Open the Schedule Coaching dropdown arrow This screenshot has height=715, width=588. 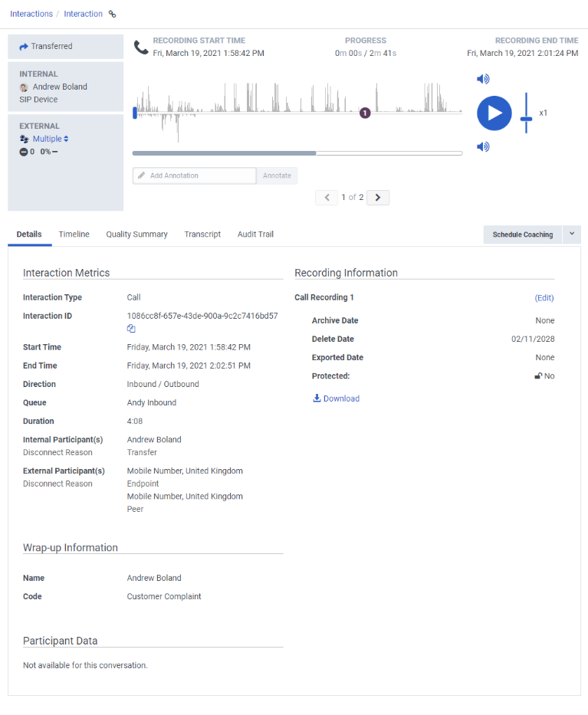pyautogui.click(x=571, y=235)
